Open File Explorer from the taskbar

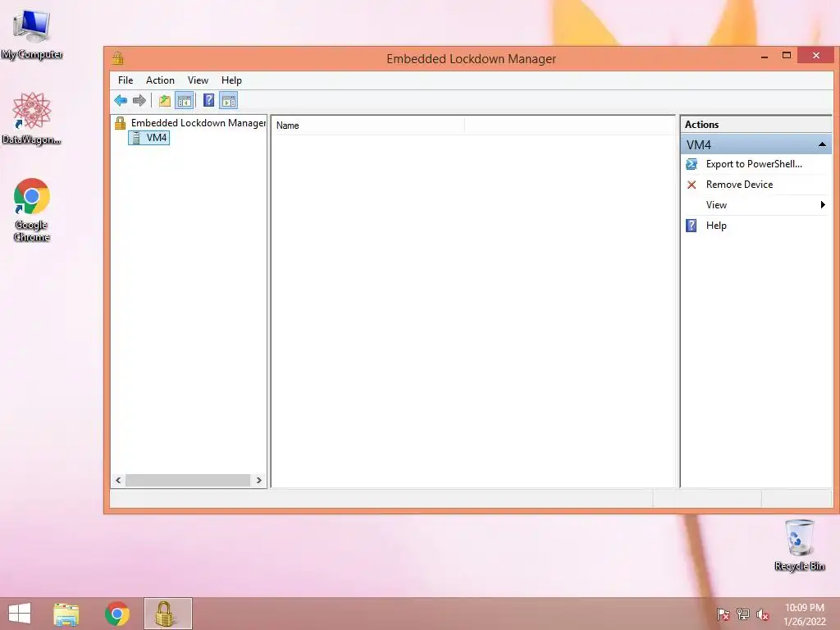pos(66,614)
